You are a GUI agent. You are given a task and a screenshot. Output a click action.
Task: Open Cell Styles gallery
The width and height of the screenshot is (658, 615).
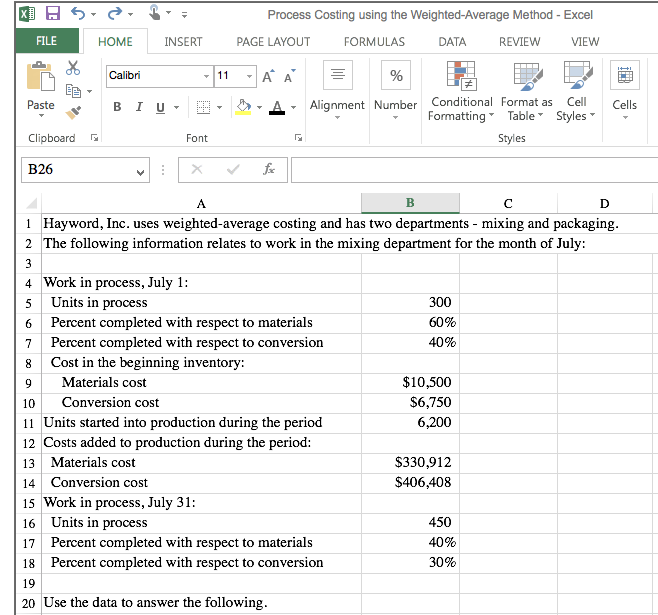pos(576,91)
